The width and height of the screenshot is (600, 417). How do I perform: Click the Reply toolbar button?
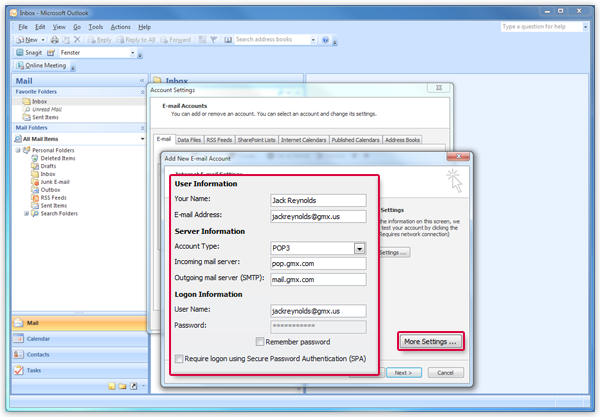coord(99,40)
